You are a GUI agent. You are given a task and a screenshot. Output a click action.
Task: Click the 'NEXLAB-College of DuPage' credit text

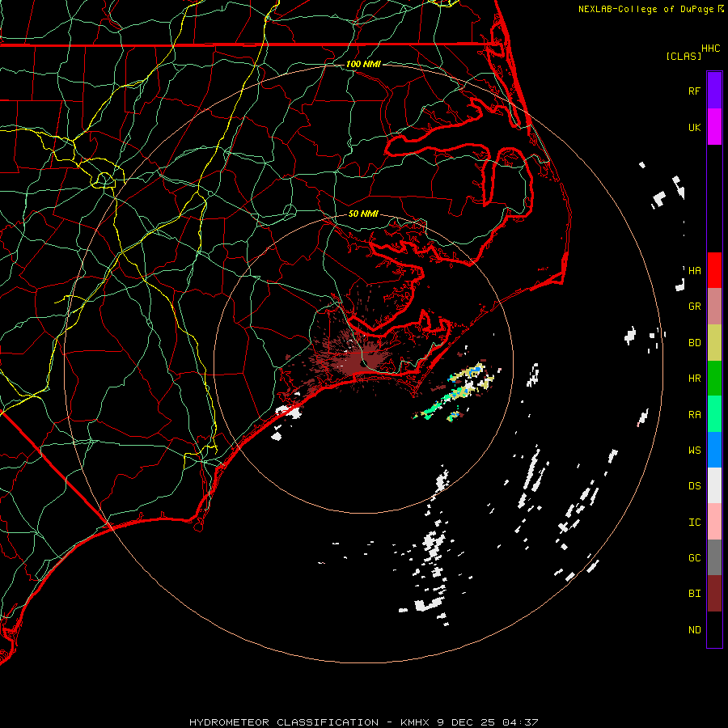click(x=645, y=9)
